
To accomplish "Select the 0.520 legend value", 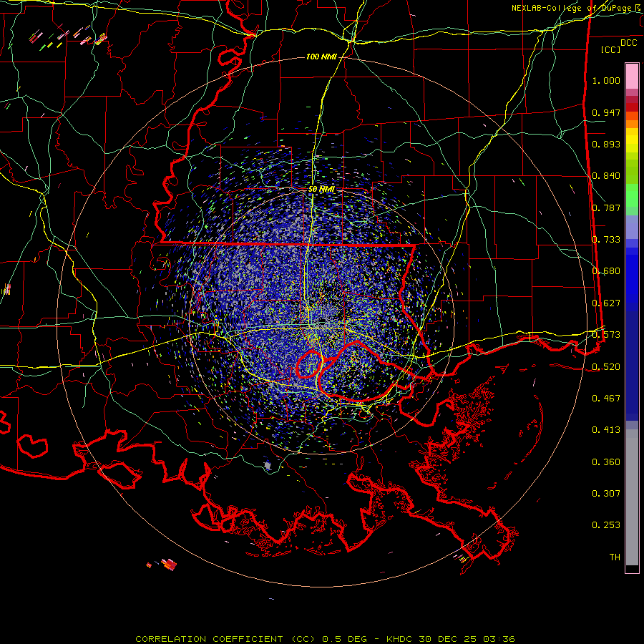I will pyautogui.click(x=606, y=367).
